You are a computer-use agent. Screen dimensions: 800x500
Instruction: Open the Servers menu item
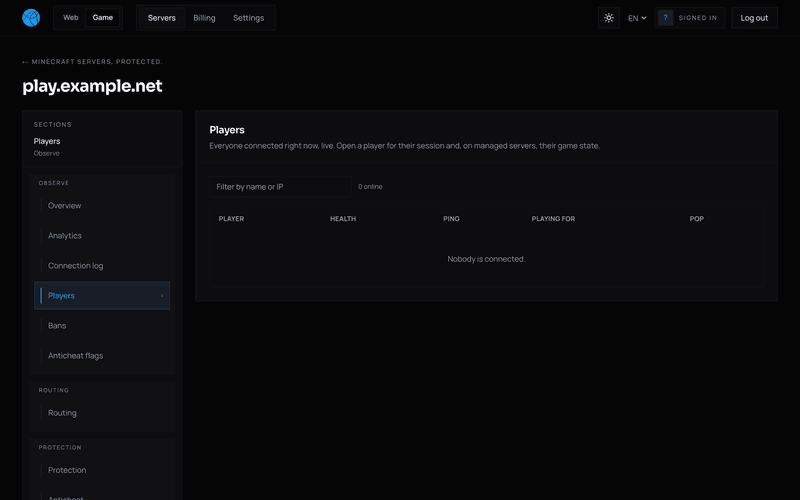(x=162, y=18)
